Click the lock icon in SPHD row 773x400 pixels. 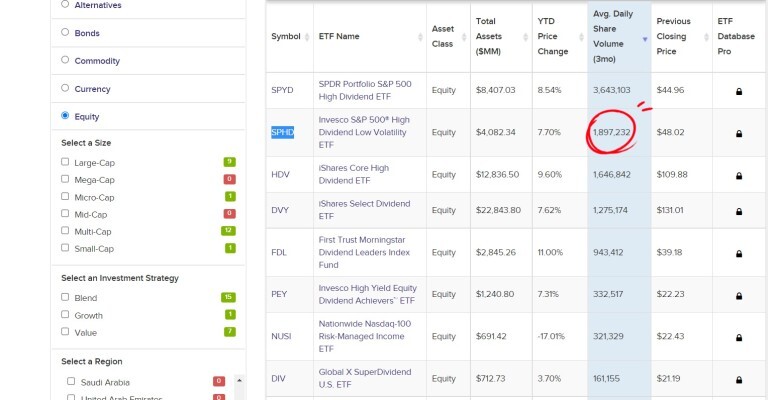[738, 133]
